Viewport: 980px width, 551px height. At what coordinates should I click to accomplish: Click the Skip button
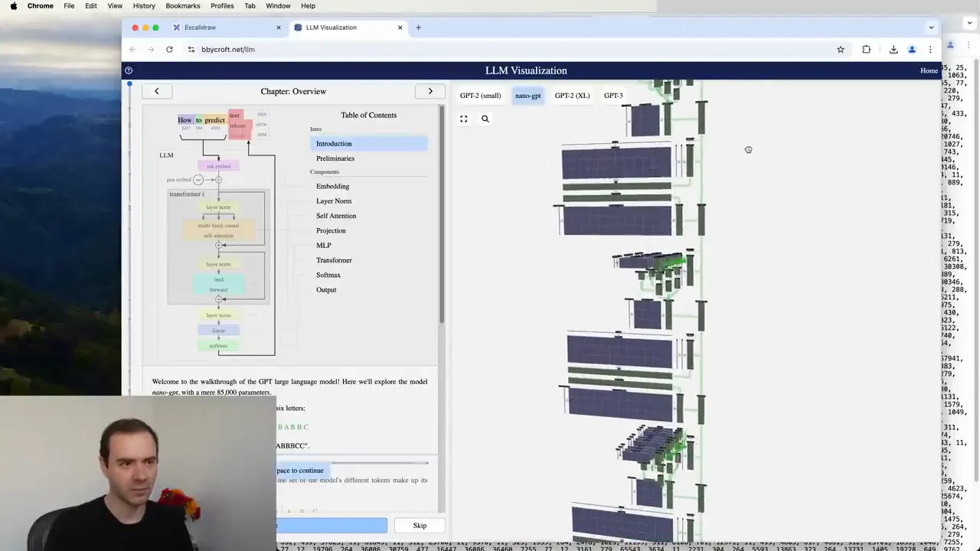(420, 526)
